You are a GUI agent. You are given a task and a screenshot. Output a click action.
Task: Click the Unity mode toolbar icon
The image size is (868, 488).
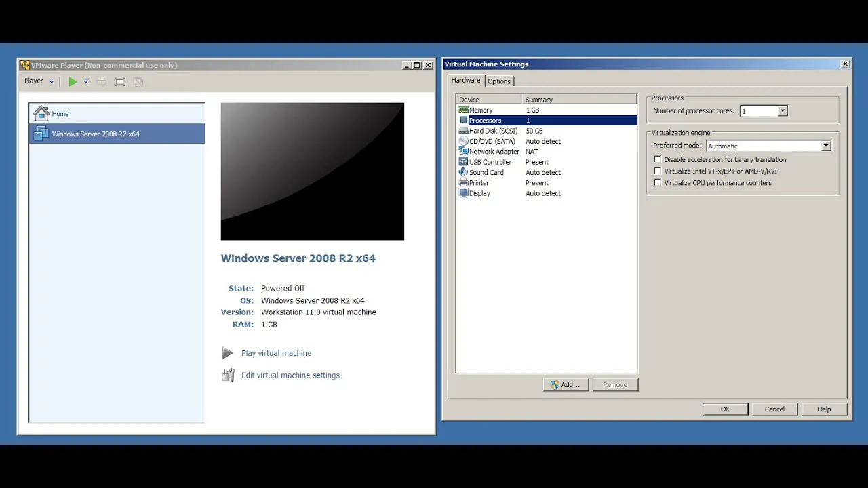[138, 82]
